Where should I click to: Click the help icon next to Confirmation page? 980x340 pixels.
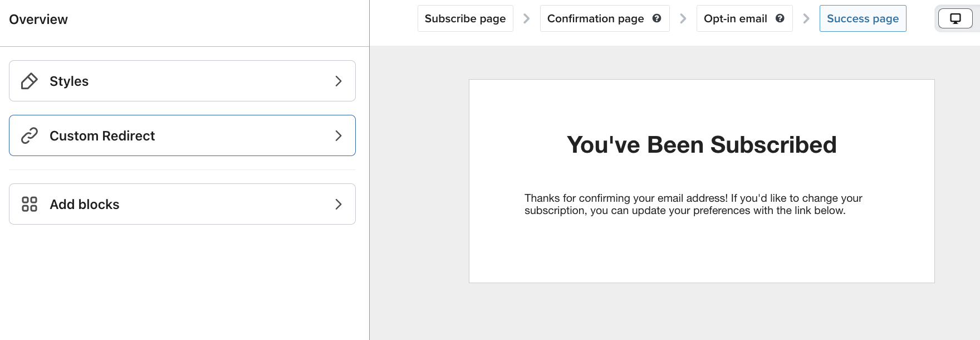(x=656, y=18)
